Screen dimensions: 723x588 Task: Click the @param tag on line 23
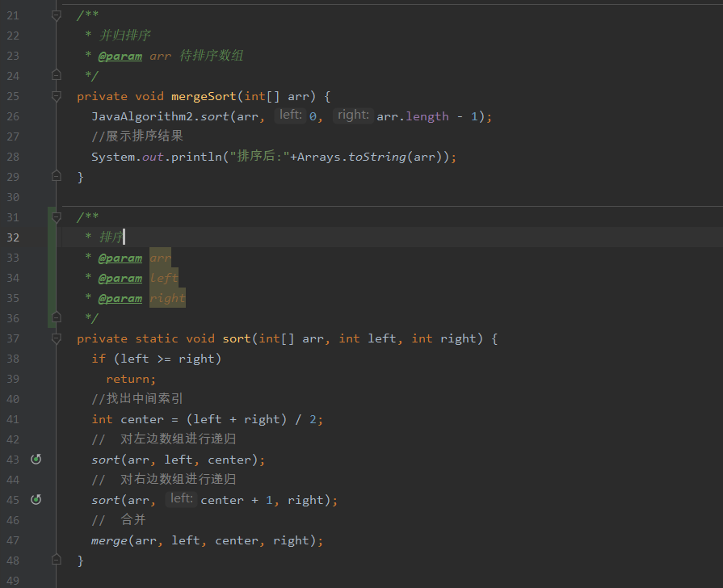(120, 57)
